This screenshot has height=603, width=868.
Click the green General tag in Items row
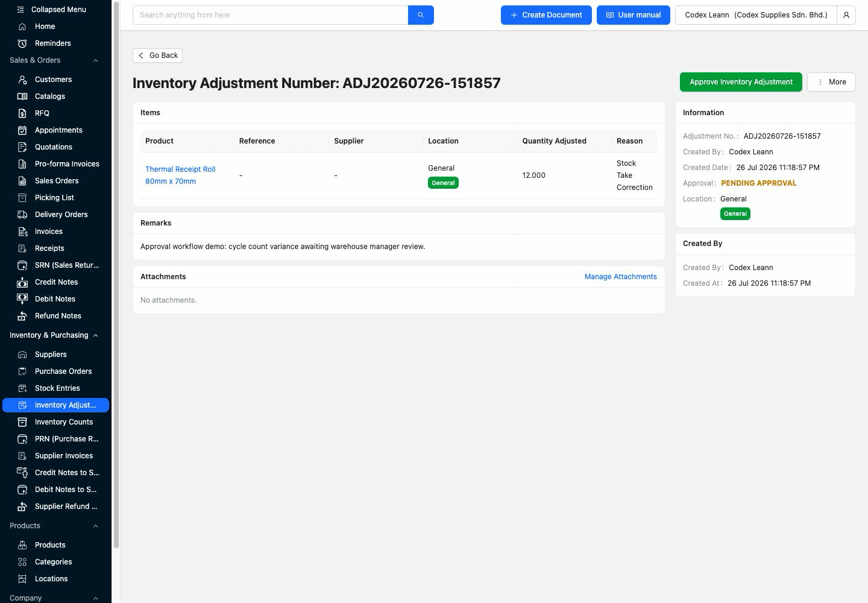(443, 183)
